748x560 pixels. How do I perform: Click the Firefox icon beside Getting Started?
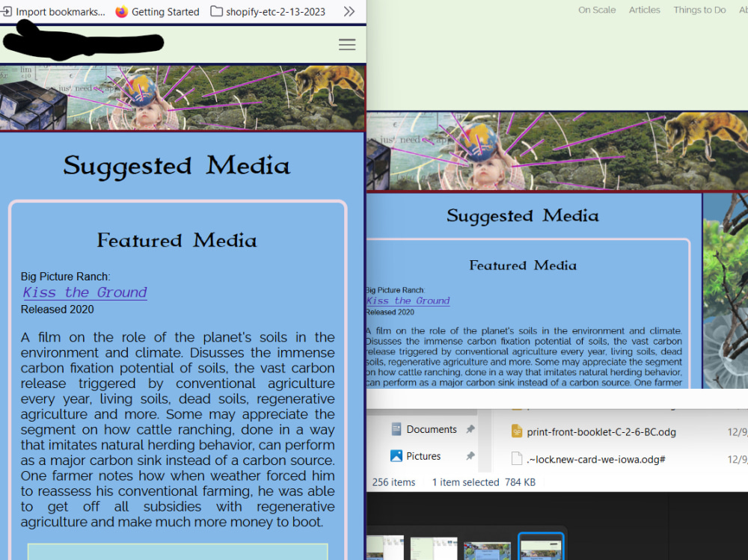[122, 11]
